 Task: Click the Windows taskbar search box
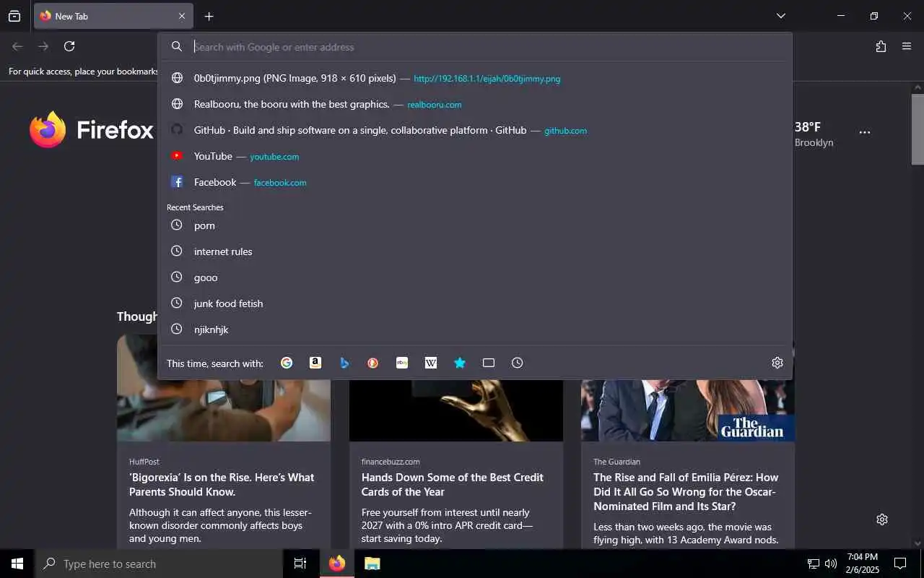pyautogui.click(x=159, y=564)
